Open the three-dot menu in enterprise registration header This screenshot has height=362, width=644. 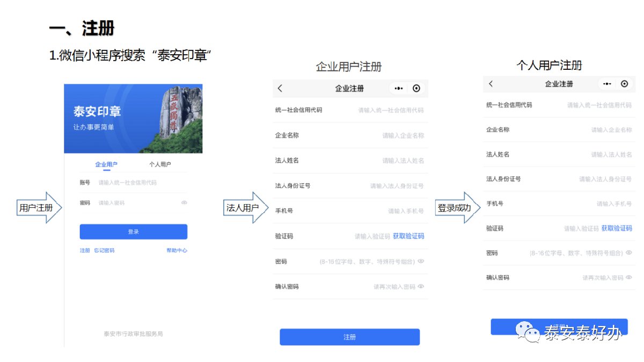tap(398, 89)
